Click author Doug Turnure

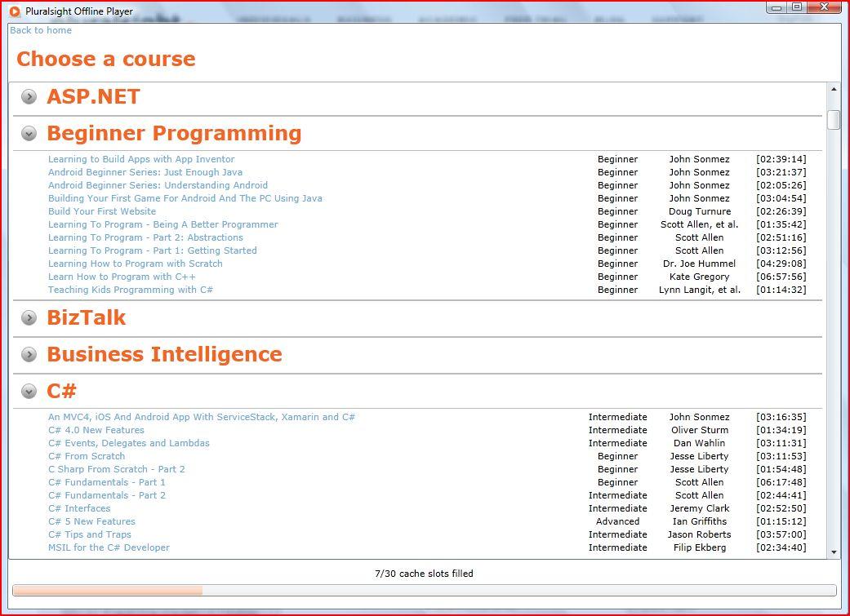coord(699,211)
